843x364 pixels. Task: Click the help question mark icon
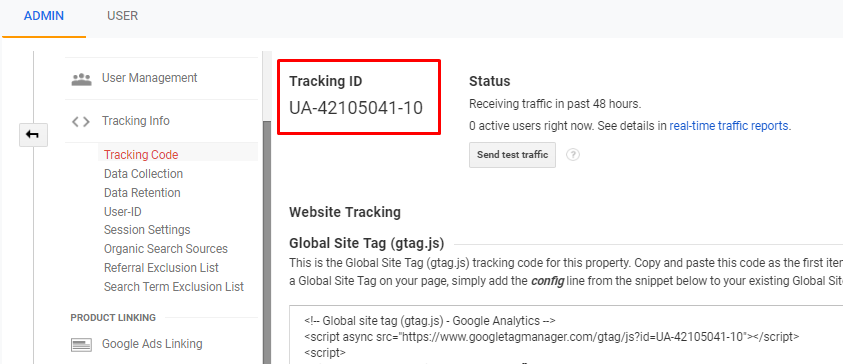click(x=573, y=155)
